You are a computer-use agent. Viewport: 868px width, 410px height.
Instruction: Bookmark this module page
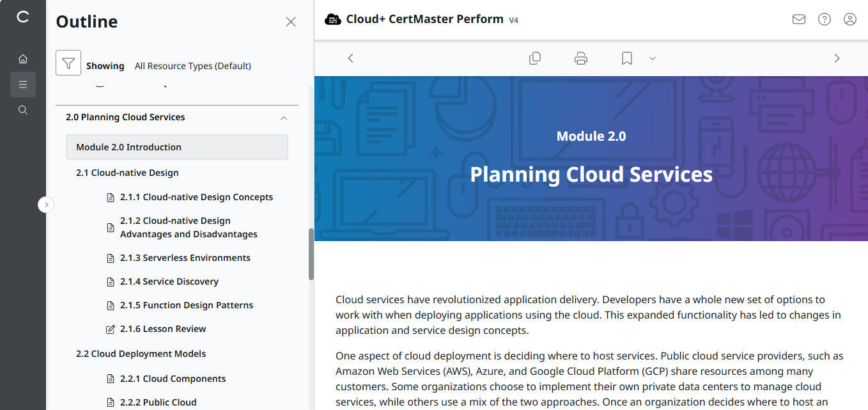click(626, 58)
